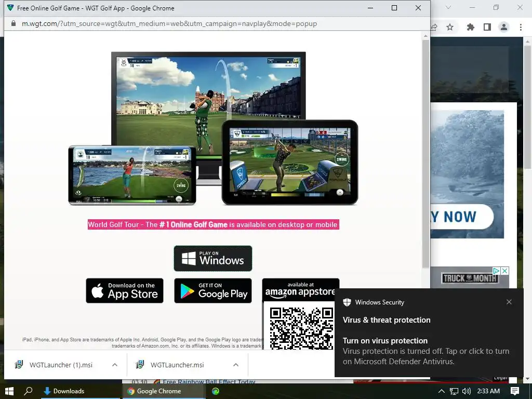Click the QR code image
This screenshot has width=532, height=399.
(x=301, y=327)
